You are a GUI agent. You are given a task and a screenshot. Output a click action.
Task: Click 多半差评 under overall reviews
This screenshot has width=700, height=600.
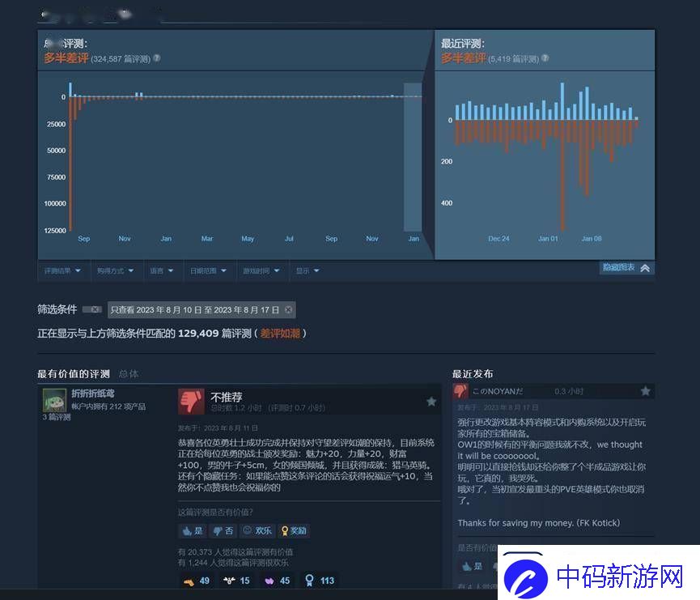pos(66,58)
